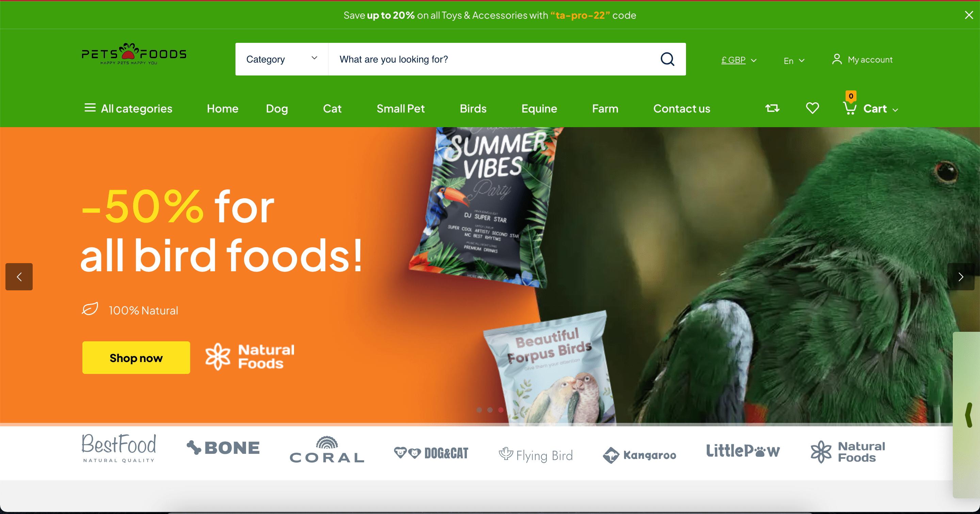Open the Birds menu item
The width and height of the screenshot is (980, 514).
click(473, 109)
